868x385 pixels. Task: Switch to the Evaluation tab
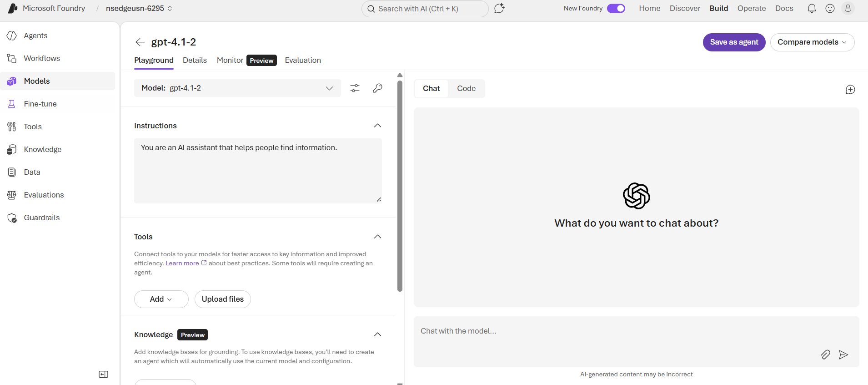point(303,60)
